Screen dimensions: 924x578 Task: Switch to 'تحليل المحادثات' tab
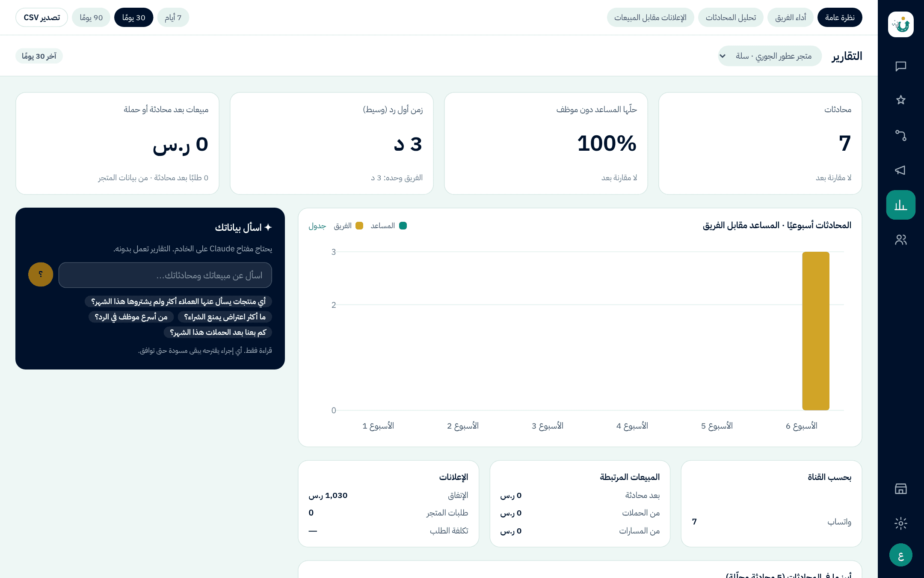731,18
